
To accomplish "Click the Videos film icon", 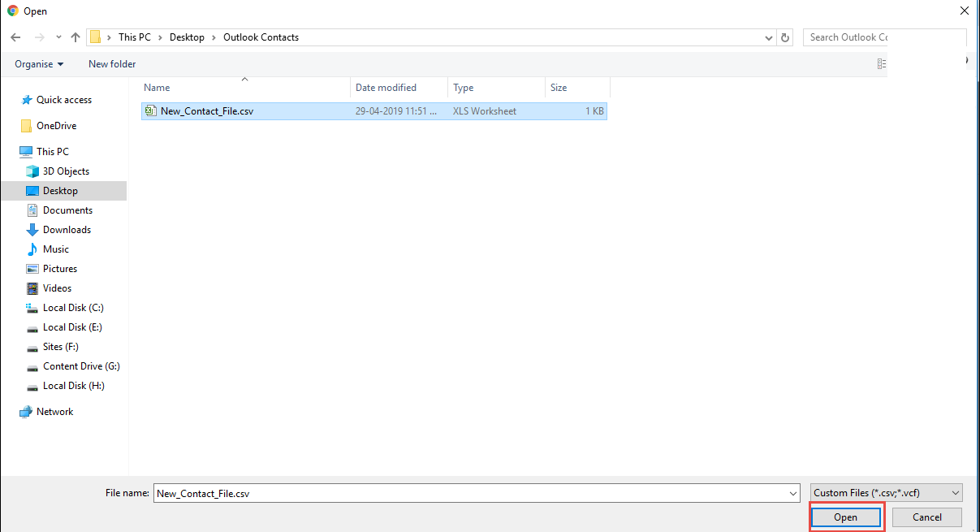I will (32, 288).
